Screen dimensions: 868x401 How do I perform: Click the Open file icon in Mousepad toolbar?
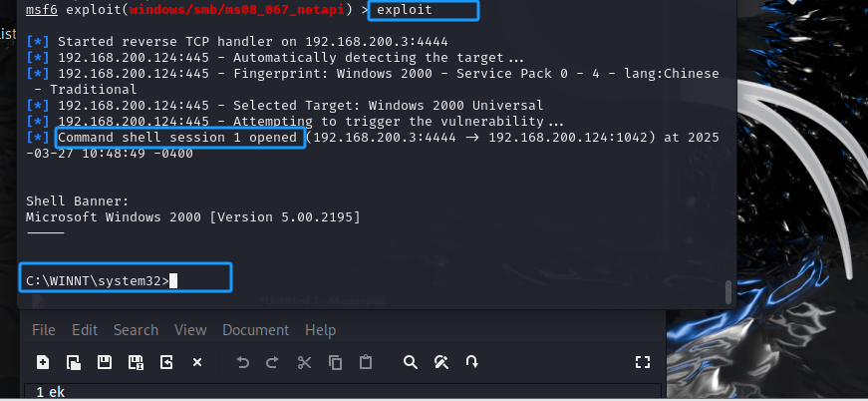[74, 362]
